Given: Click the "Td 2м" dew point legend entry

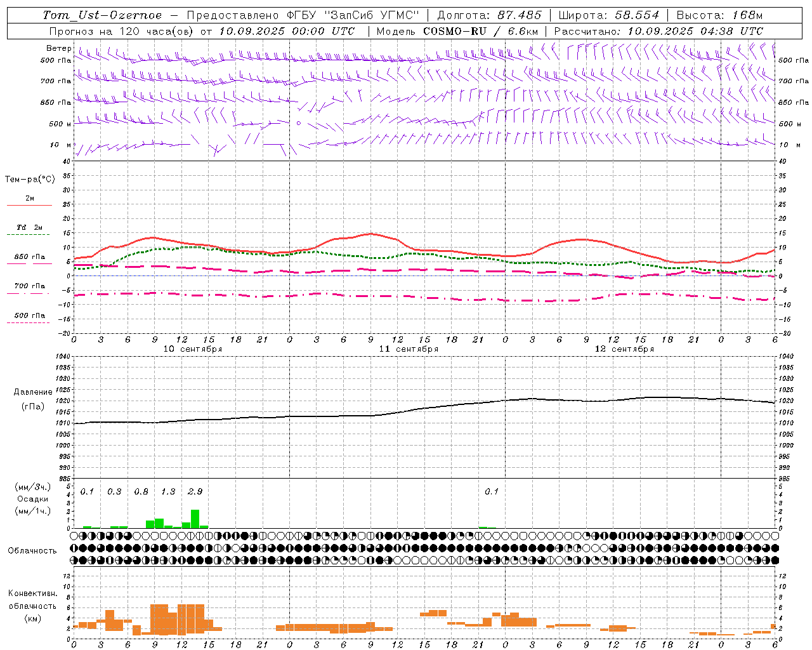Looking at the screenshot, I should pyautogui.click(x=30, y=227).
